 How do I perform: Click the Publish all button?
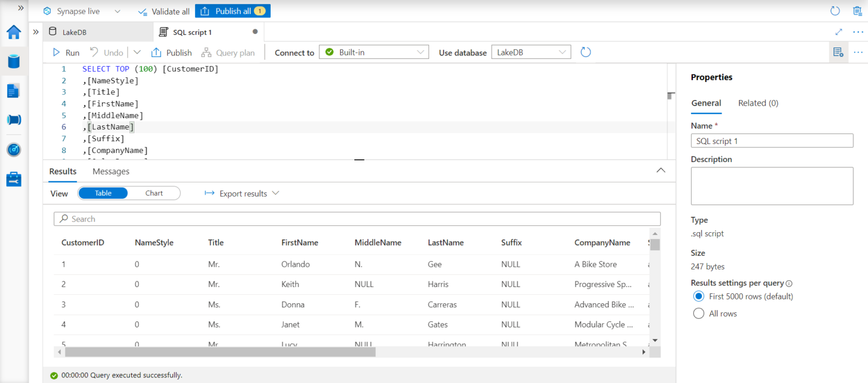click(233, 11)
